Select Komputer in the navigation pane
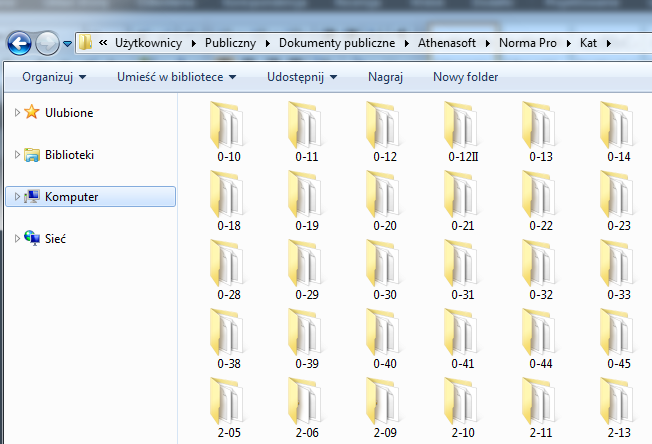This screenshot has width=652, height=444. click(x=71, y=197)
